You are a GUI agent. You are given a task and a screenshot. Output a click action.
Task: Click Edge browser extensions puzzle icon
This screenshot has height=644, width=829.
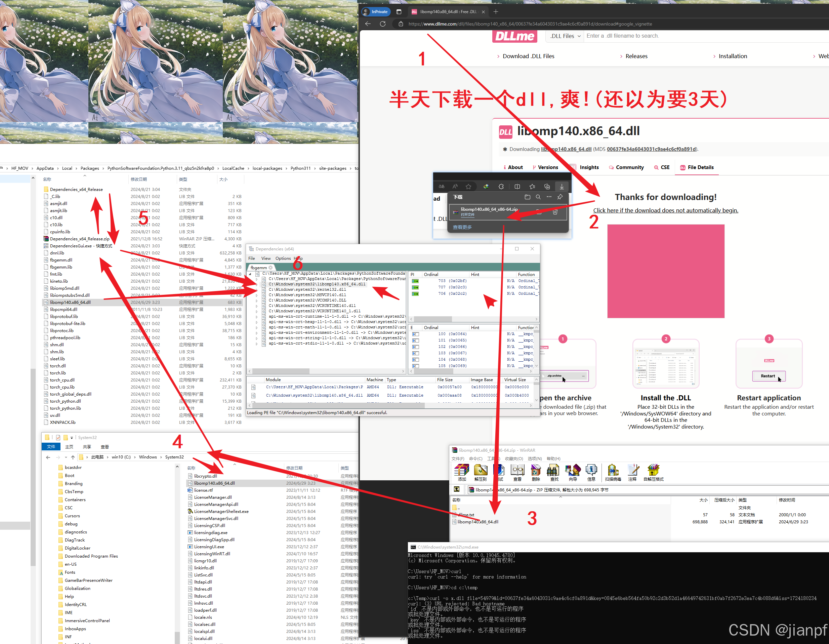point(501,187)
